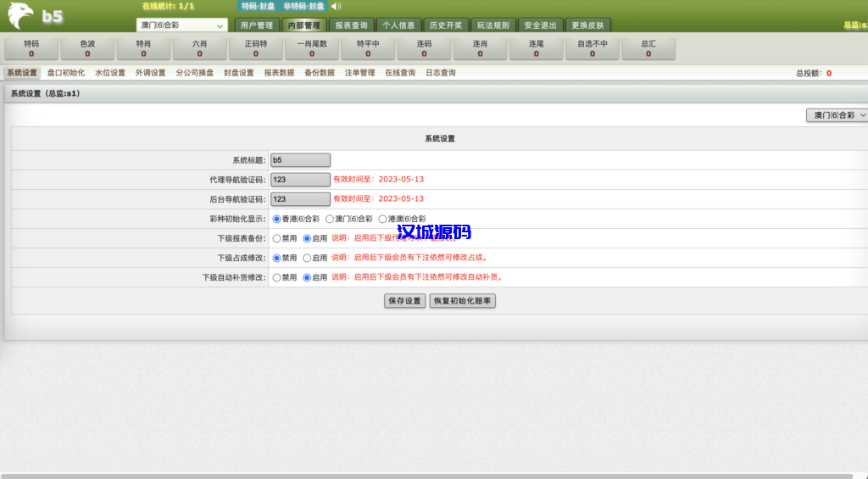Disable 下级自动补货修改 via 禁用 radio
868x479 pixels.
click(x=276, y=277)
